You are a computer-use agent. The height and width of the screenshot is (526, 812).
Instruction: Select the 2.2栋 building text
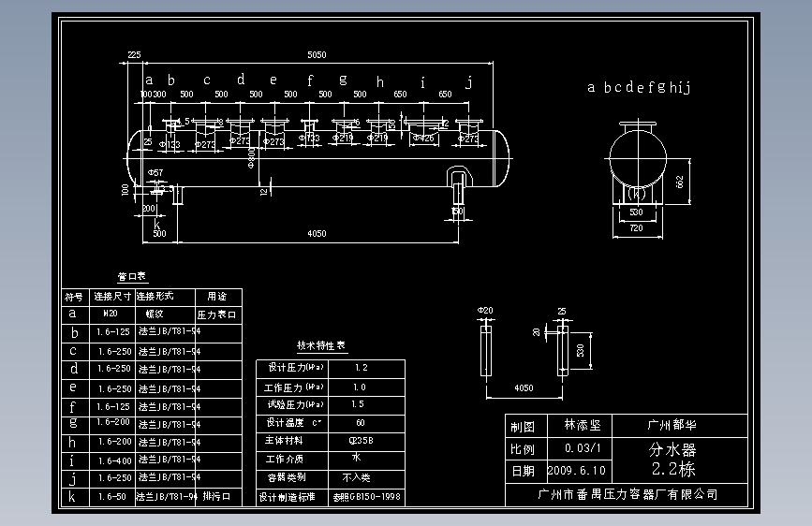point(673,469)
